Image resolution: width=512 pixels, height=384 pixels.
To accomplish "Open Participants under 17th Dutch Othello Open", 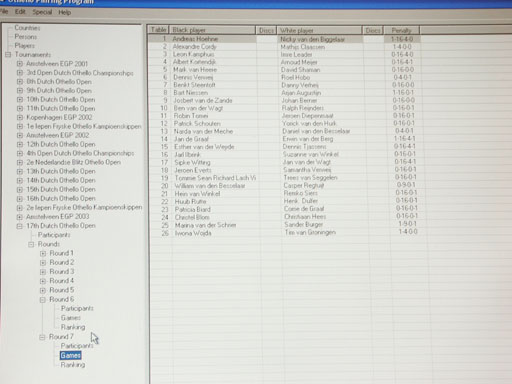I will (54, 235).
